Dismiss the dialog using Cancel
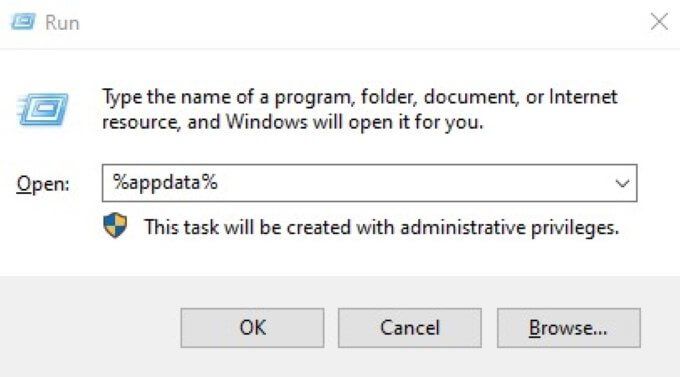The image size is (680, 377). tap(410, 328)
